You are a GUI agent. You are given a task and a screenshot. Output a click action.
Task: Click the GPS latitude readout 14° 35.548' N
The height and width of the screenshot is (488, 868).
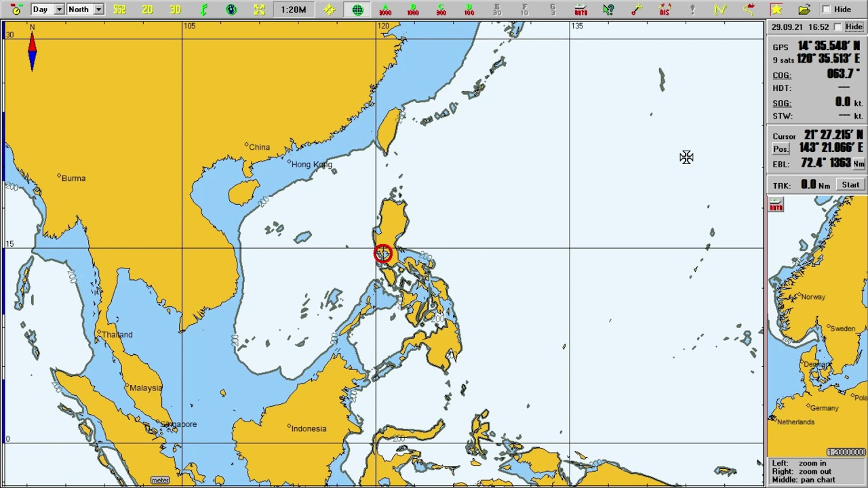pyautogui.click(x=829, y=46)
